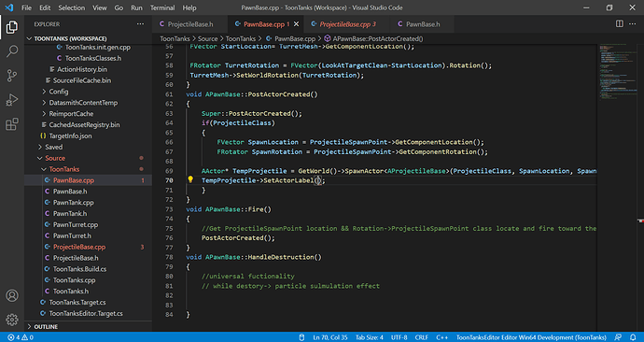Change Tab Size: 4 indentation setting
This screenshot has height=342, width=644.
pyautogui.click(x=370, y=337)
